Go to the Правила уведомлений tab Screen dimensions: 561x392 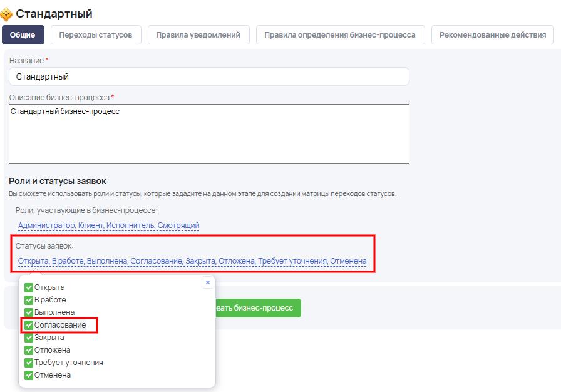coord(198,35)
